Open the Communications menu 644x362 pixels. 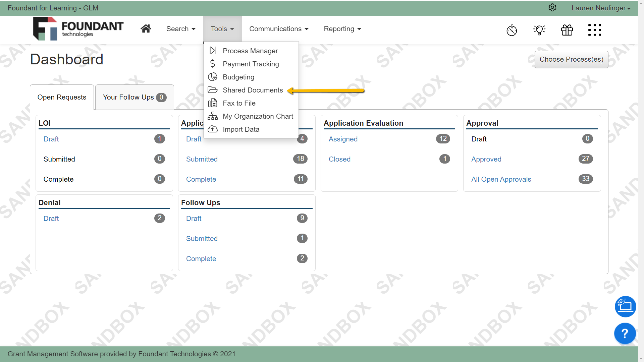[x=278, y=29]
